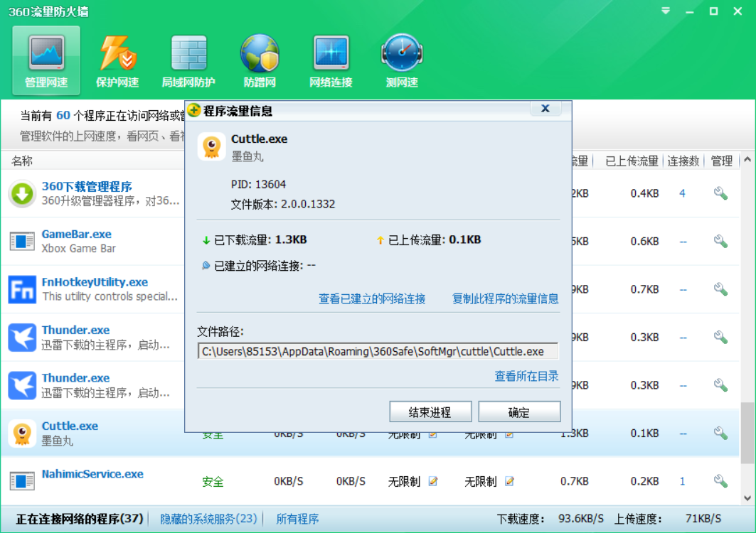Switch to the 管理网速 tab
This screenshot has width=756, height=533.
tap(46, 60)
